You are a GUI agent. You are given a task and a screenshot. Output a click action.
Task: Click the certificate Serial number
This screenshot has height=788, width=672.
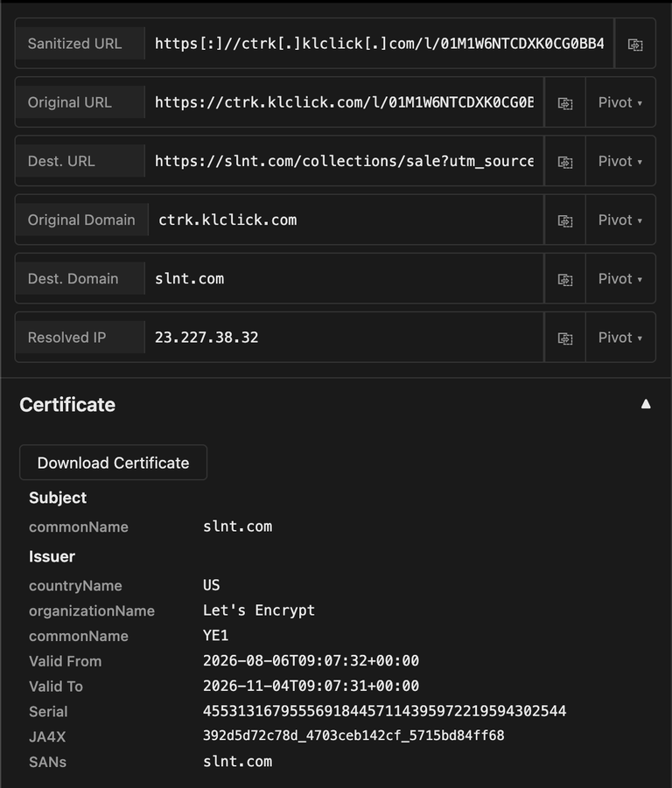[x=384, y=711]
